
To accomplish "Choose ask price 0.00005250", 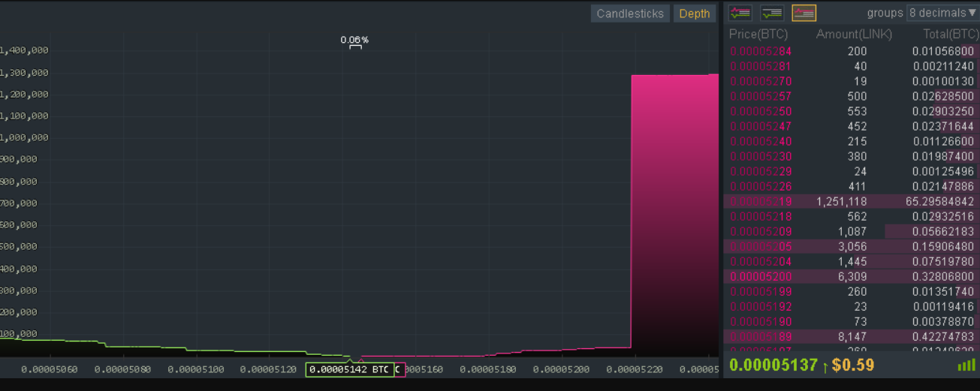I will point(761,111).
